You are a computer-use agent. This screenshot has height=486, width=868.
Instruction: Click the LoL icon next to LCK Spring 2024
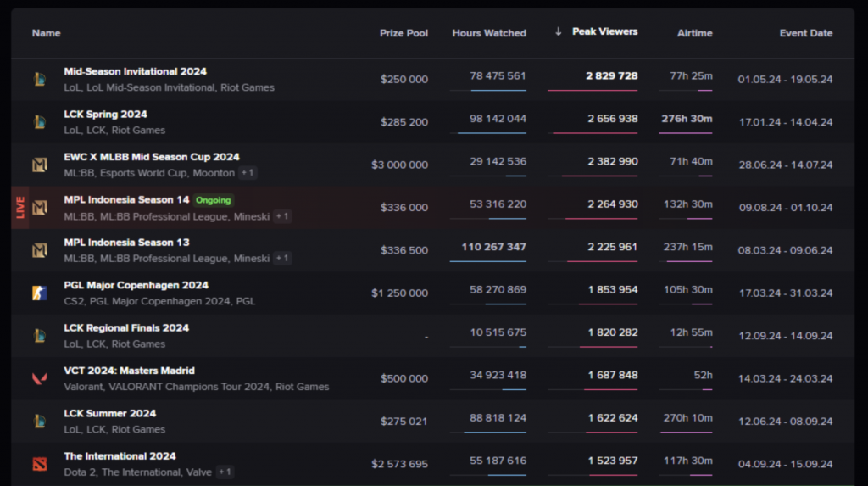pos(39,122)
